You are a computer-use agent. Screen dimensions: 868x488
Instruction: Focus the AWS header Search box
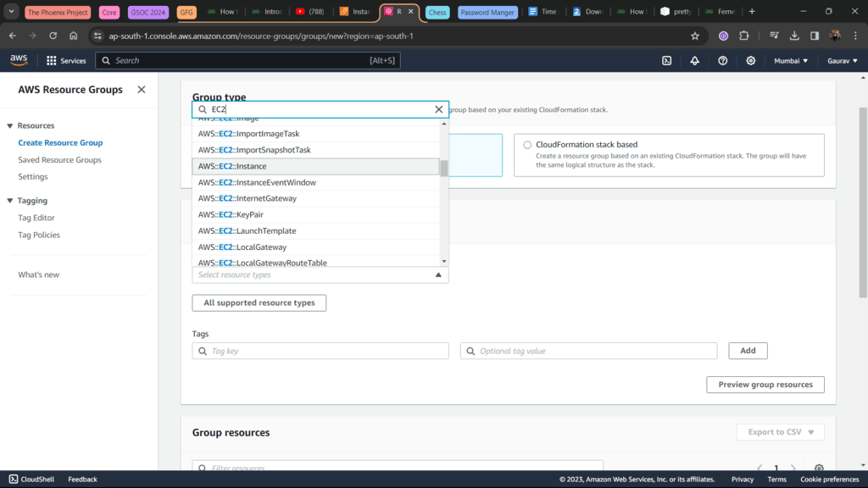coord(248,61)
